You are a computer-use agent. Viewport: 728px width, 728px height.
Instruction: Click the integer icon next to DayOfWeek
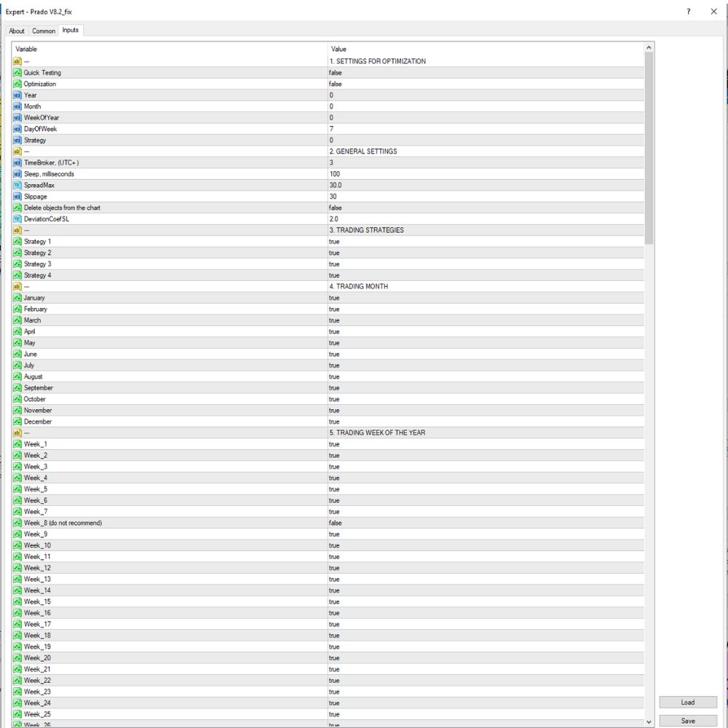[x=17, y=129]
